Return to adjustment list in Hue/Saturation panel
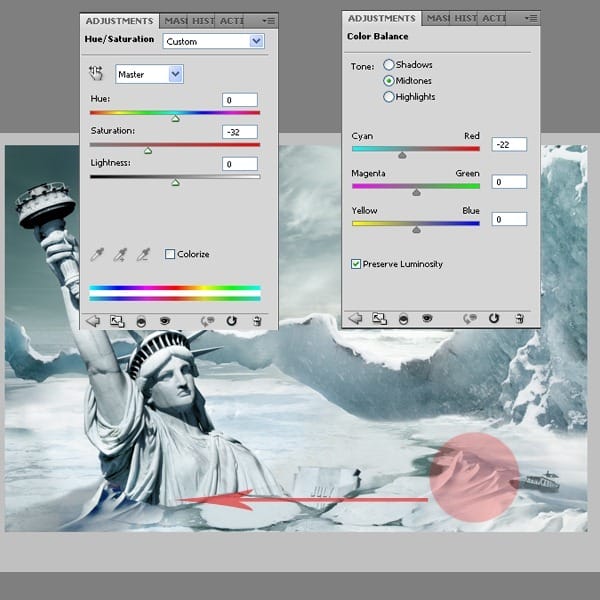 [x=93, y=321]
